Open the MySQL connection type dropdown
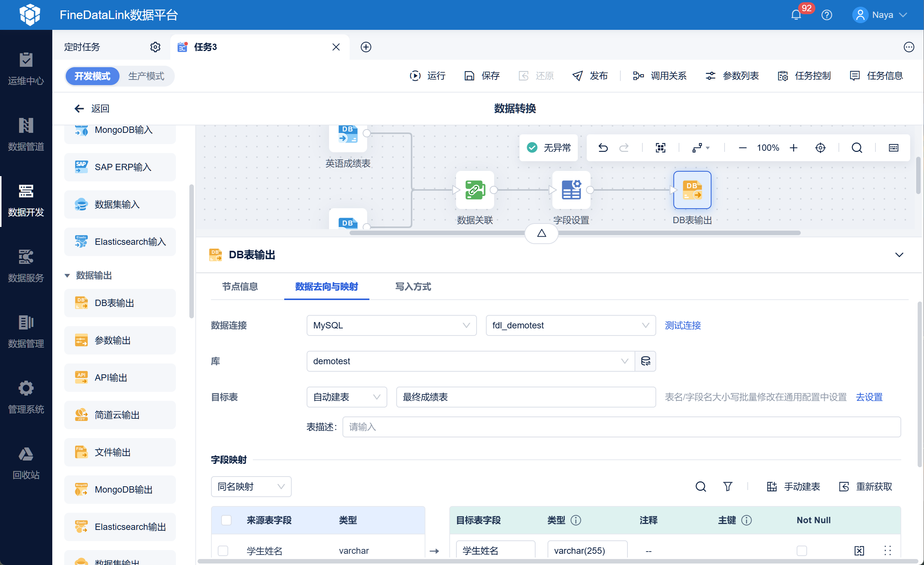Image resolution: width=924 pixels, height=565 pixels. 391,325
